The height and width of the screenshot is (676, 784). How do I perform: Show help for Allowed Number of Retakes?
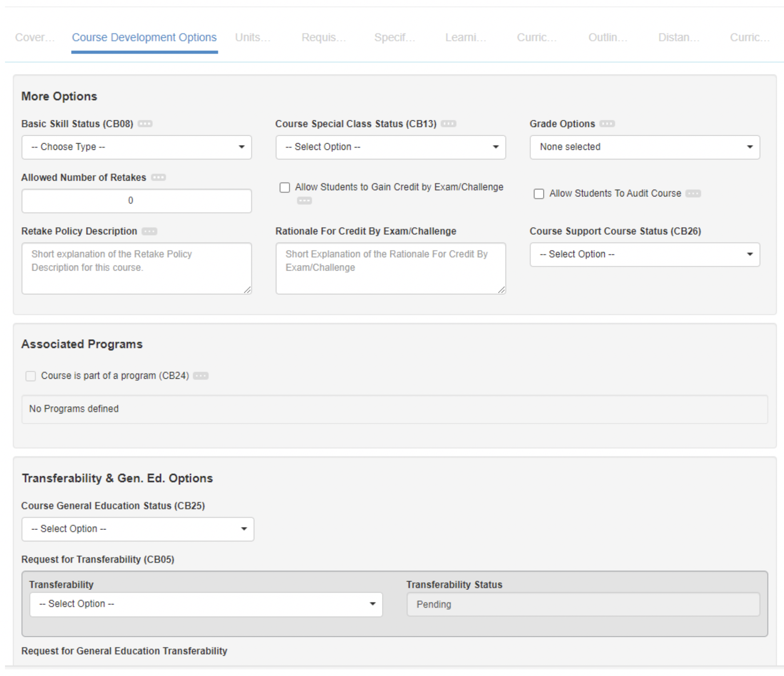point(158,177)
